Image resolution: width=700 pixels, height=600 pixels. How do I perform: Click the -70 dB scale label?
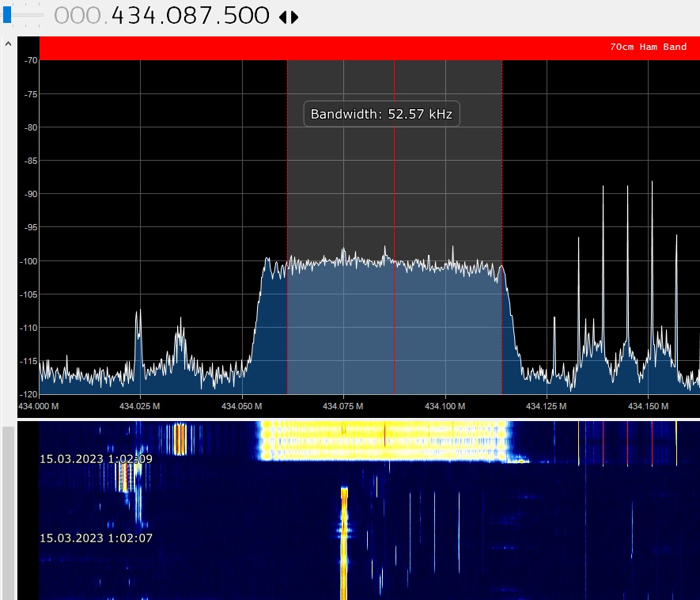[31, 60]
